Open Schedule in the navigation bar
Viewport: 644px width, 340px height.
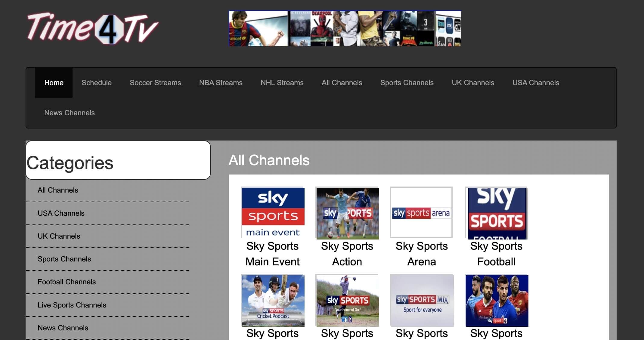97,83
